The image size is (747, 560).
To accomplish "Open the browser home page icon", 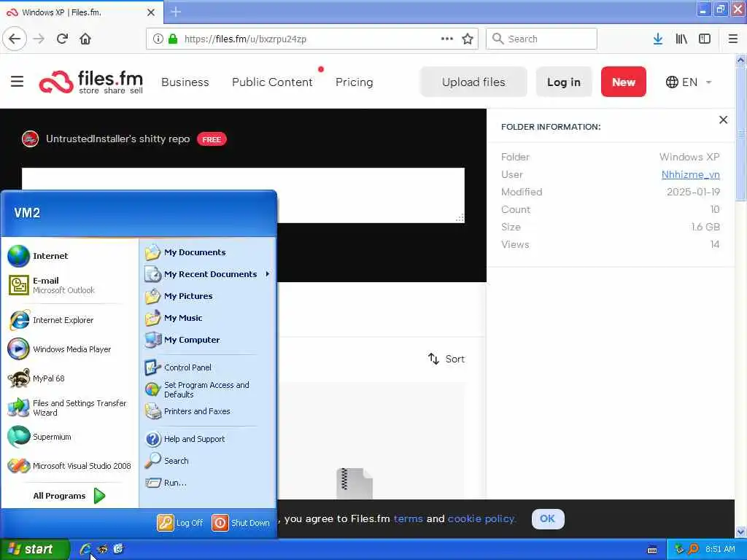I will [x=85, y=39].
